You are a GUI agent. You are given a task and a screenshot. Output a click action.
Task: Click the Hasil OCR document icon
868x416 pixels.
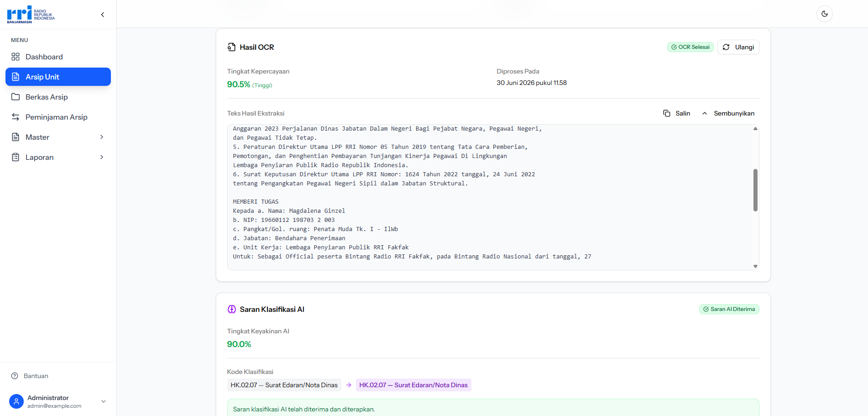[x=232, y=47]
